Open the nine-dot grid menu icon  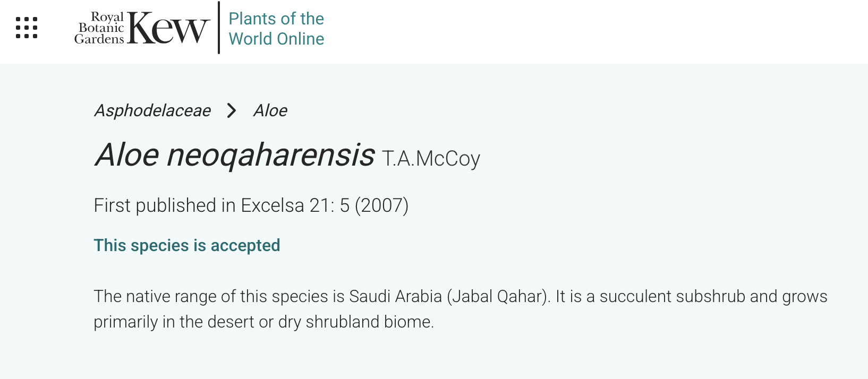(x=27, y=28)
